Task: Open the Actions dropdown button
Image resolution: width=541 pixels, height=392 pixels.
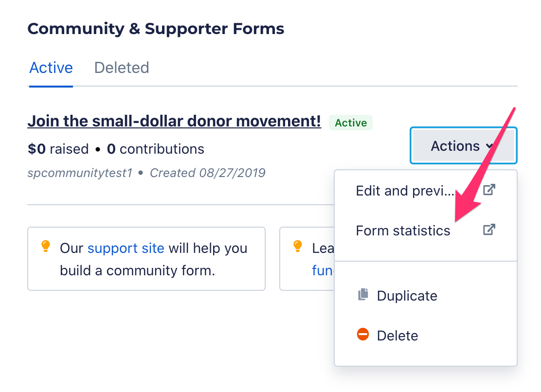Action: (463, 145)
